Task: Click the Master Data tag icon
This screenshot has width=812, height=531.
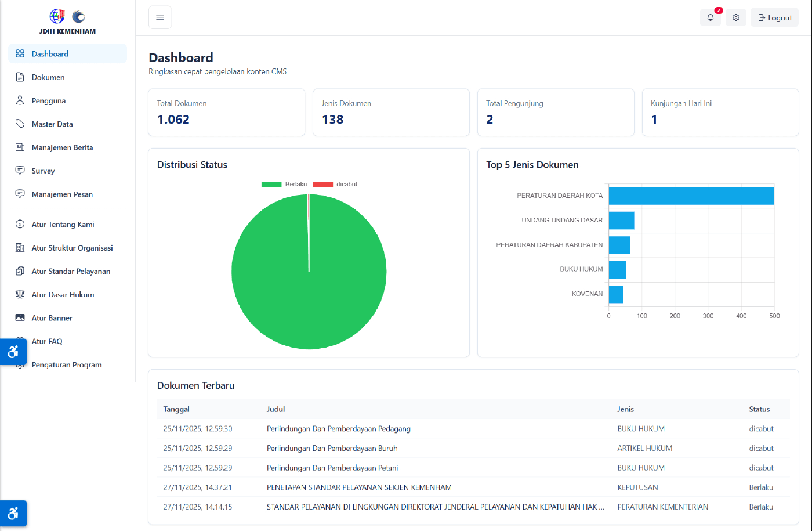Action: click(20, 124)
